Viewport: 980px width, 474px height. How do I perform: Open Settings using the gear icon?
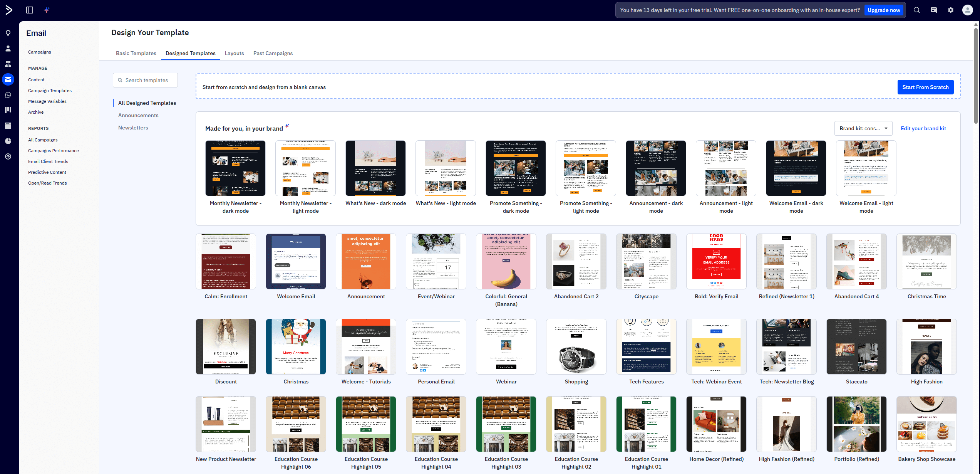[951, 10]
